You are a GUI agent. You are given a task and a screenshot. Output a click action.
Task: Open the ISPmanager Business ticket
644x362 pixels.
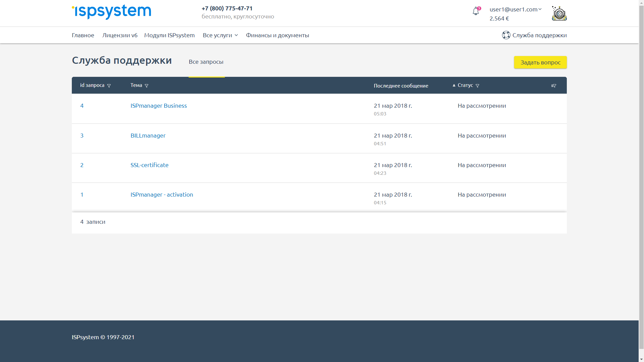[158, 106]
